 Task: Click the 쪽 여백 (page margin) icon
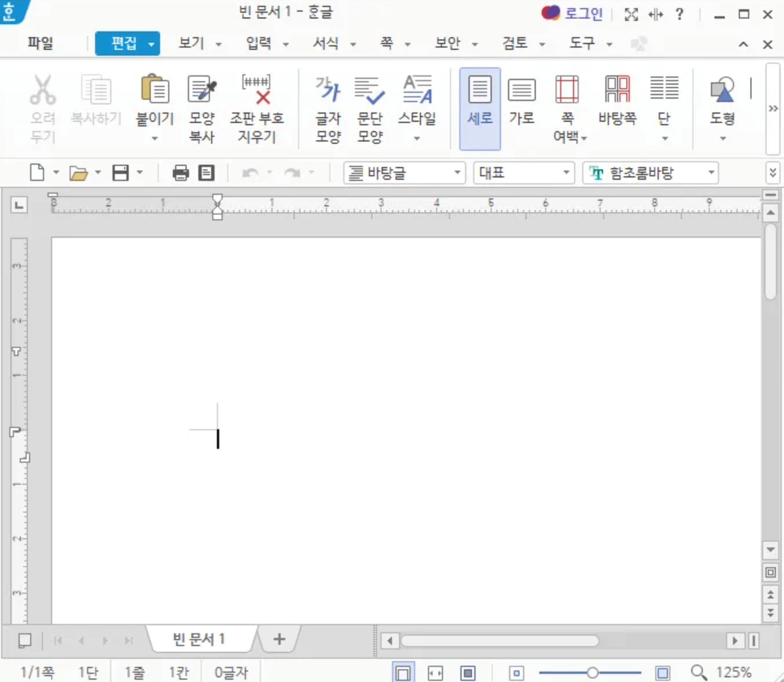point(567,89)
